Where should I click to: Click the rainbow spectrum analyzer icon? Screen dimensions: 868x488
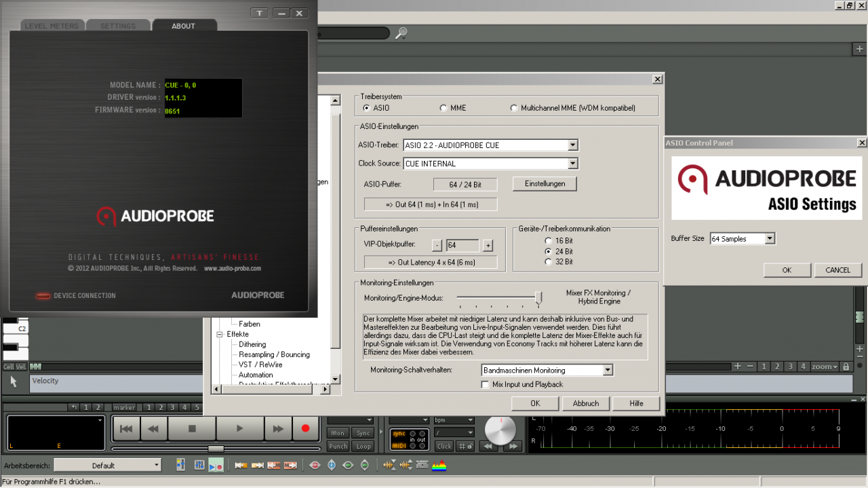click(x=439, y=465)
